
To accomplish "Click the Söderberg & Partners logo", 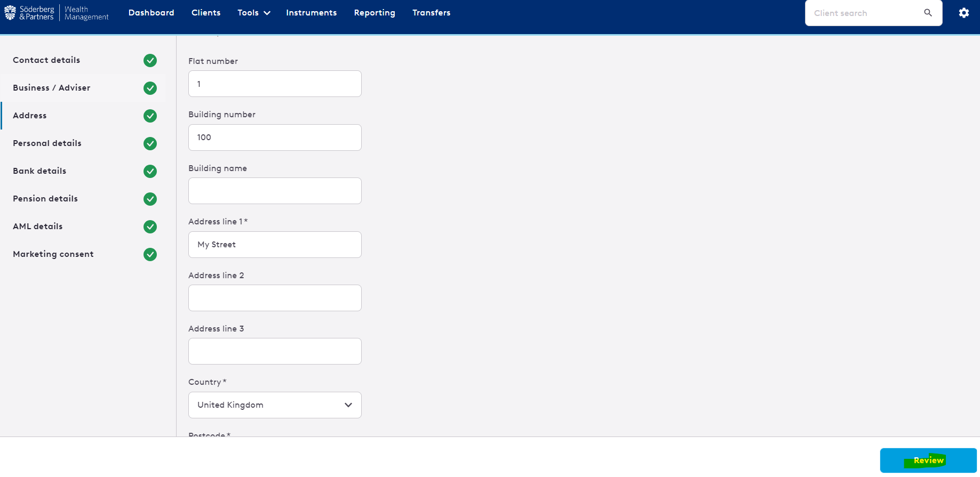I will [56, 13].
